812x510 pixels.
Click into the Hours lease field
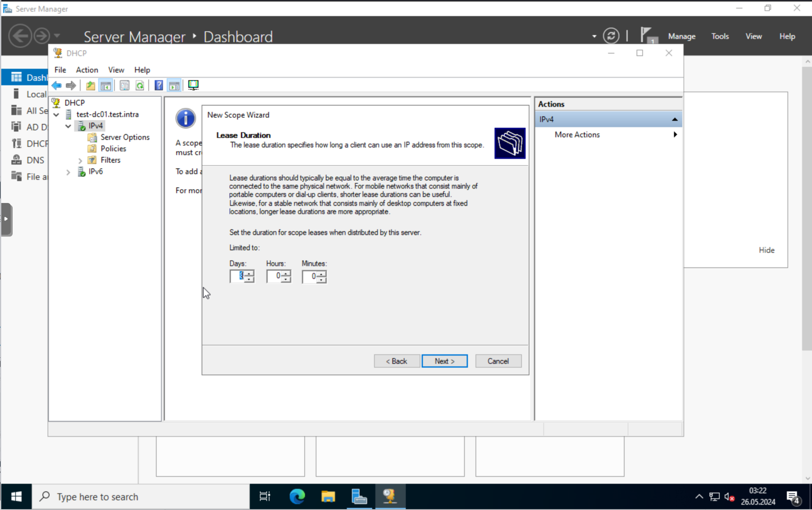coord(274,276)
